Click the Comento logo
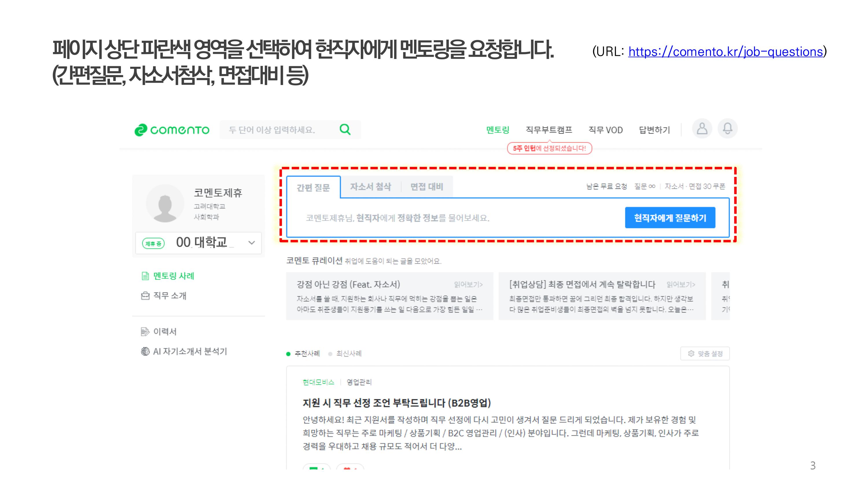868x488 pixels. pos(172,130)
